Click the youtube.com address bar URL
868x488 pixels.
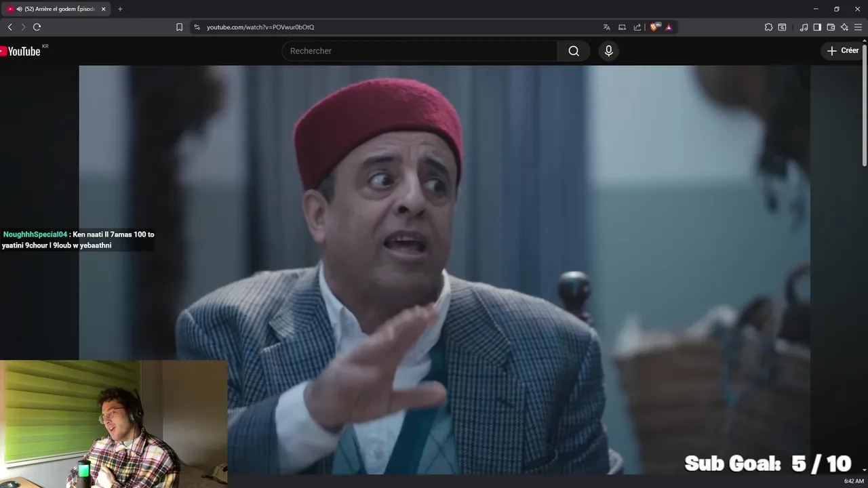[x=260, y=27]
